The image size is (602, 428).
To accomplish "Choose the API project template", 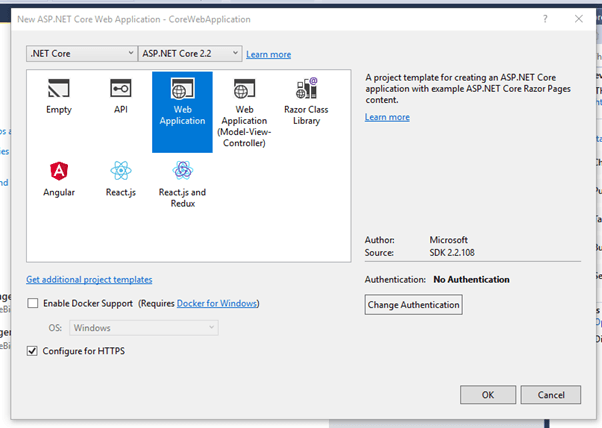I will (x=121, y=97).
